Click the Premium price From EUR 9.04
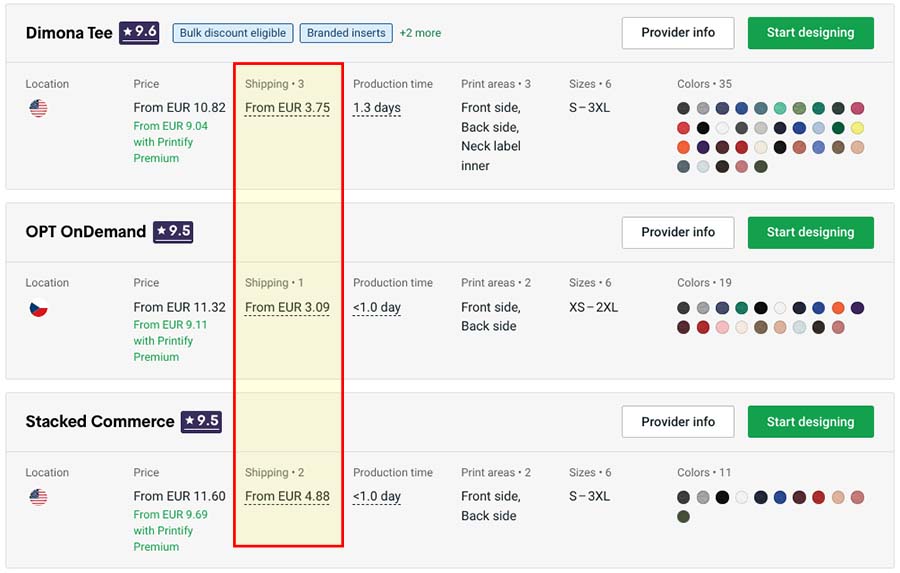 [x=170, y=126]
